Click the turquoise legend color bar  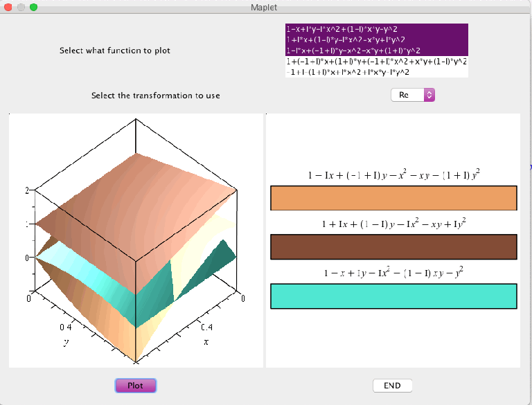coord(393,296)
